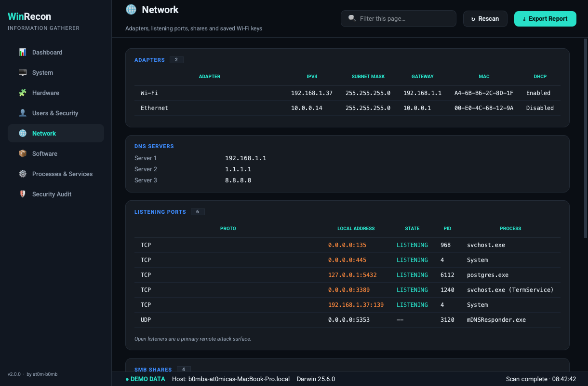Viewport: 588px width, 386px height.
Task: Select Users & Security in sidebar
Action: click(x=56, y=113)
